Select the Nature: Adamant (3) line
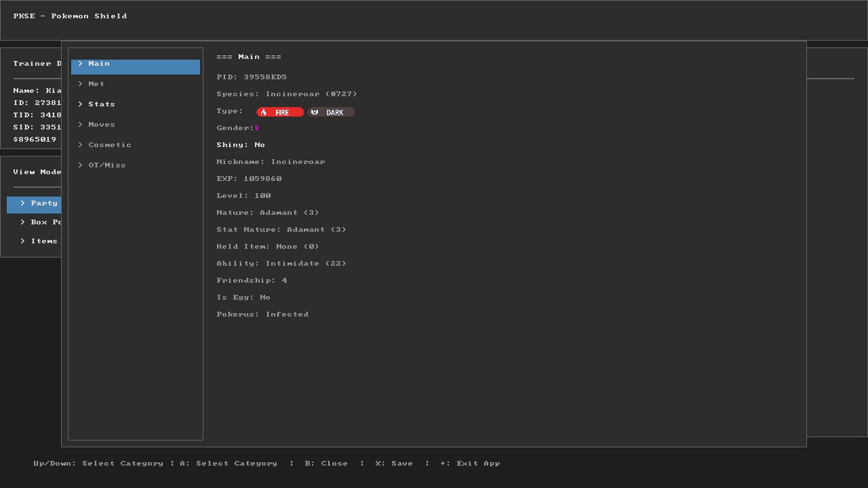The width and height of the screenshot is (868, 488). (x=268, y=213)
